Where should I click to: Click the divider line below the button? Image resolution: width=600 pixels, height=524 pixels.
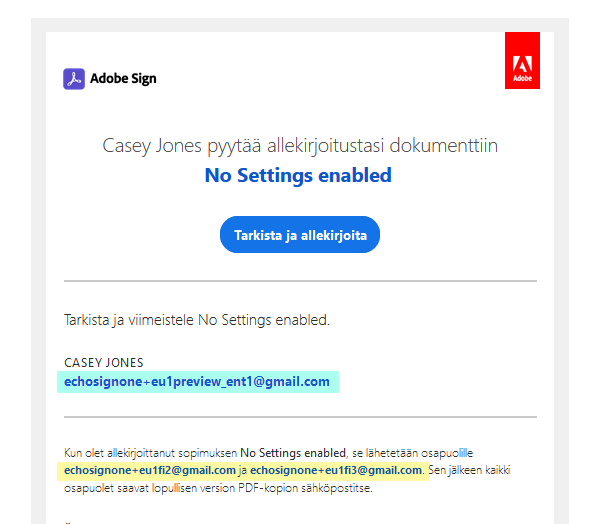300,281
